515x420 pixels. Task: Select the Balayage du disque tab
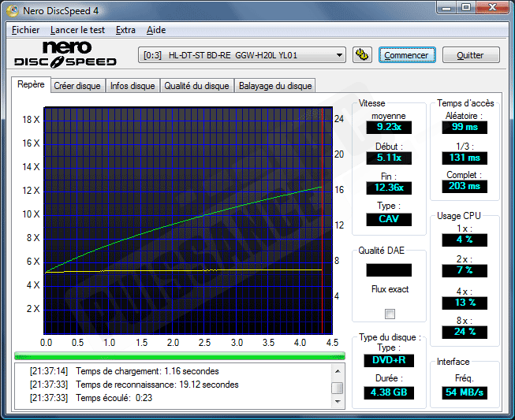[275, 86]
